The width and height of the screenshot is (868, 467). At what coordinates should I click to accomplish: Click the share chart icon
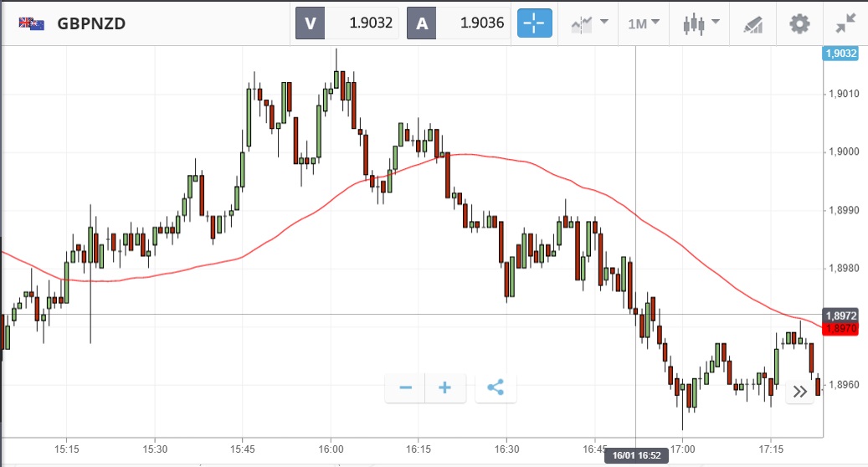[496, 387]
